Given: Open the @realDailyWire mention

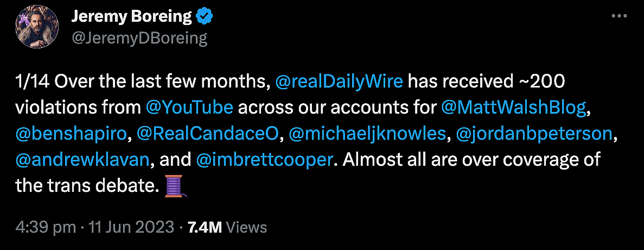Looking at the screenshot, I should tap(339, 82).
